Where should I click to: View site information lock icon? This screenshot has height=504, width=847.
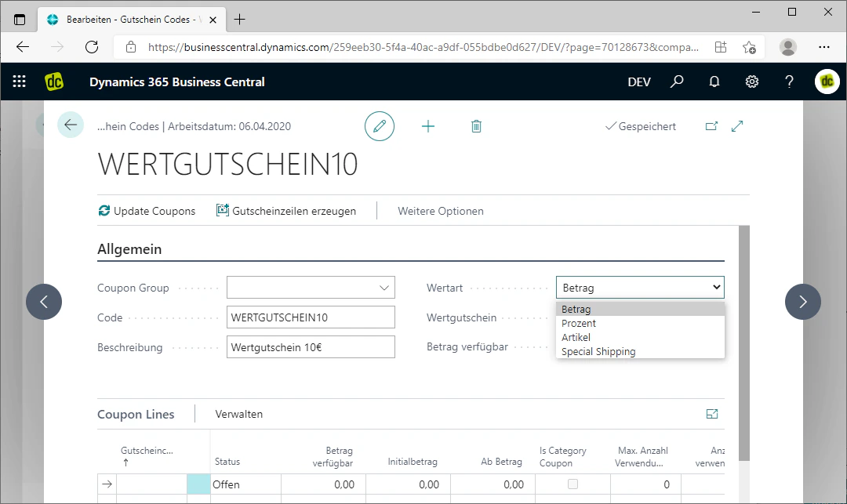click(x=131, y=47)
